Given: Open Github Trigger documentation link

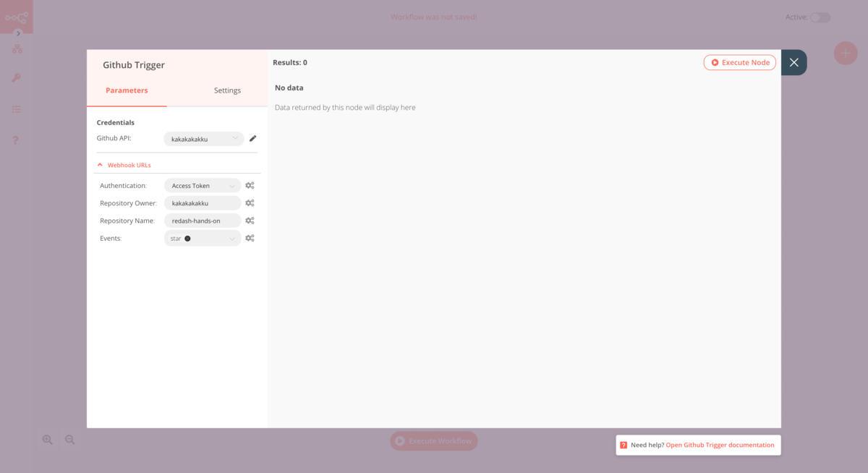Looking at the screenshot, I should tap(720, 445).
